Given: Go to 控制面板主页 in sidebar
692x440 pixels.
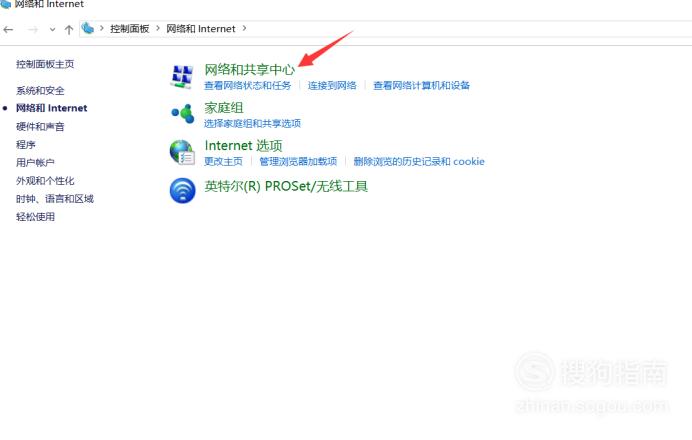Looking at the screenshot, I should coord(45,64).
